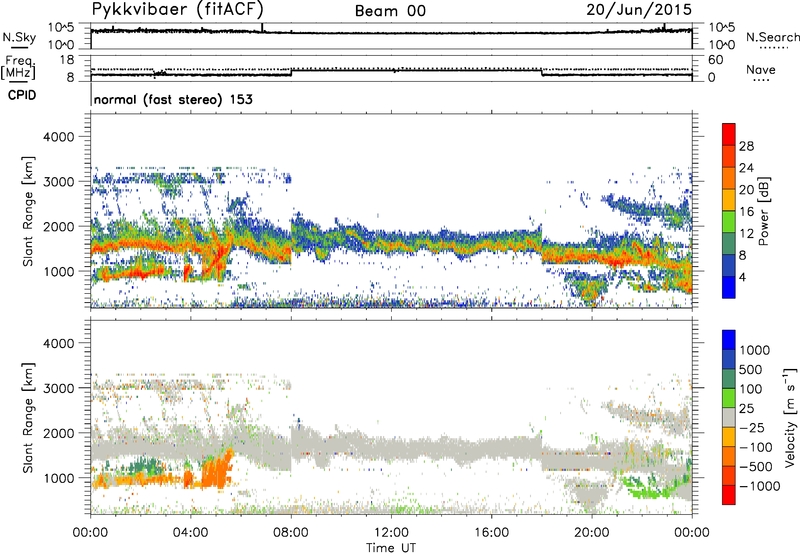This screenshot has height=554, width=800.
Task: Click the "N.Search" legend label
Action: click(772, 37)
